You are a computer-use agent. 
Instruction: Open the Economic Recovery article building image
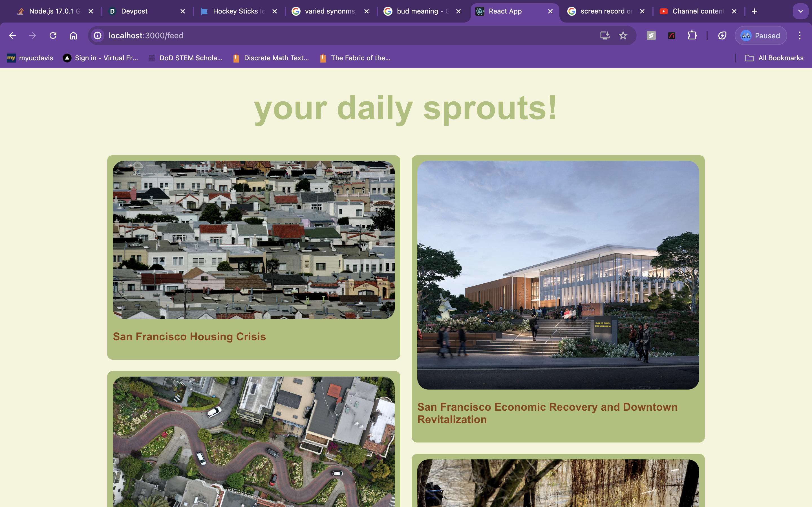558,275
